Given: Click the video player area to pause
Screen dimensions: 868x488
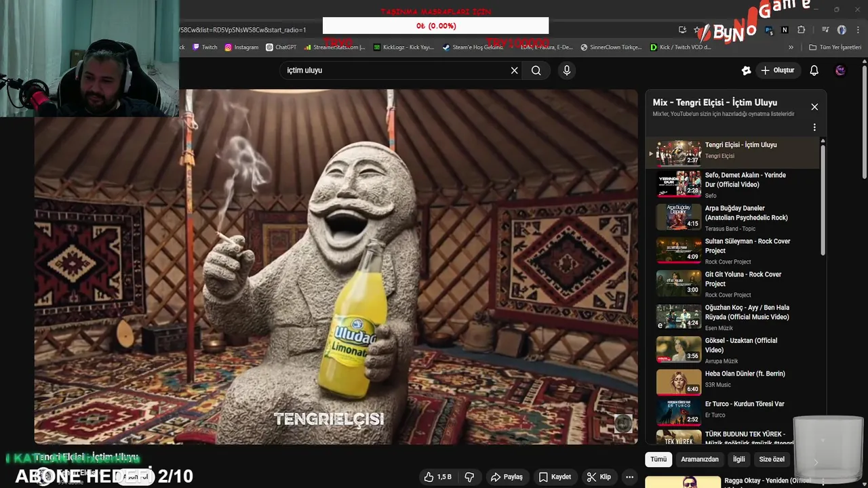Looking at the screenshot, I should coord(336,267).
